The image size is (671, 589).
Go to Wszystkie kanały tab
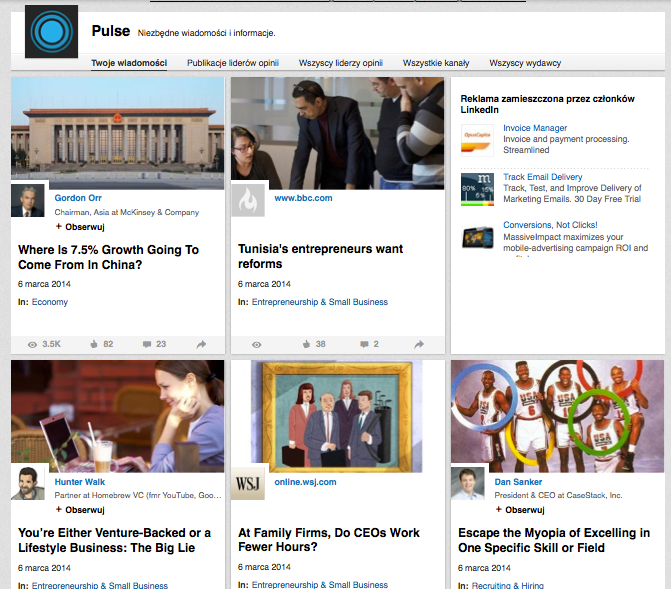(x=436, y=63)
